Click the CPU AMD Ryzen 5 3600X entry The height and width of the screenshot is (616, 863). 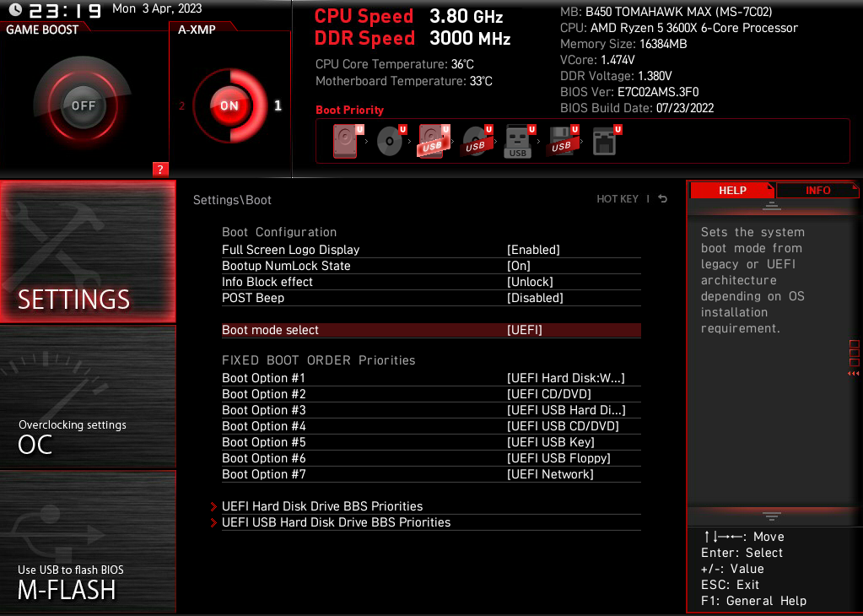tap(679, 28)
